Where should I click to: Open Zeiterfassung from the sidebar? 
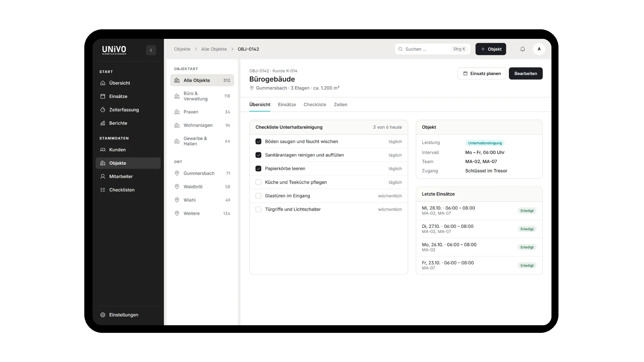tap(128, 110)
